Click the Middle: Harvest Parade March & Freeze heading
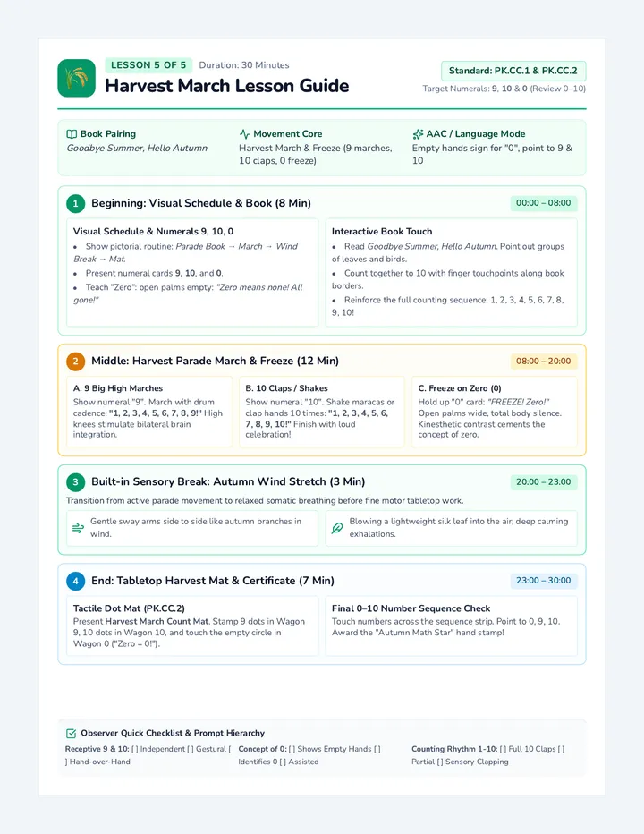This screenshot has height=834, width=644. [x=215, y=362]
